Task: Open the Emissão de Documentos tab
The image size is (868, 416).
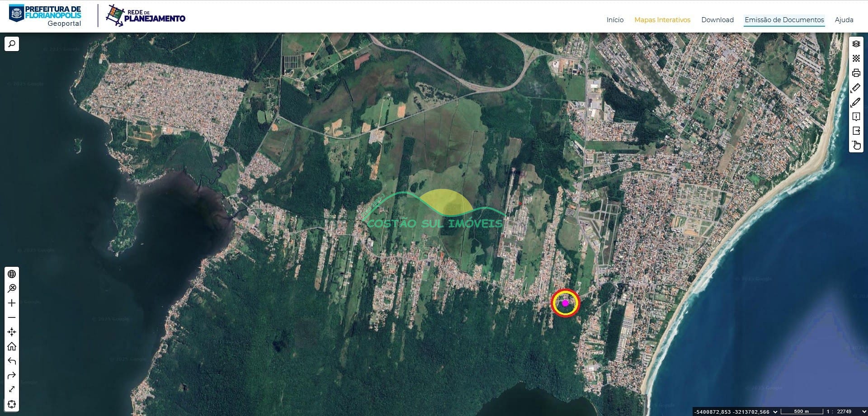Action: coord(784,20)
